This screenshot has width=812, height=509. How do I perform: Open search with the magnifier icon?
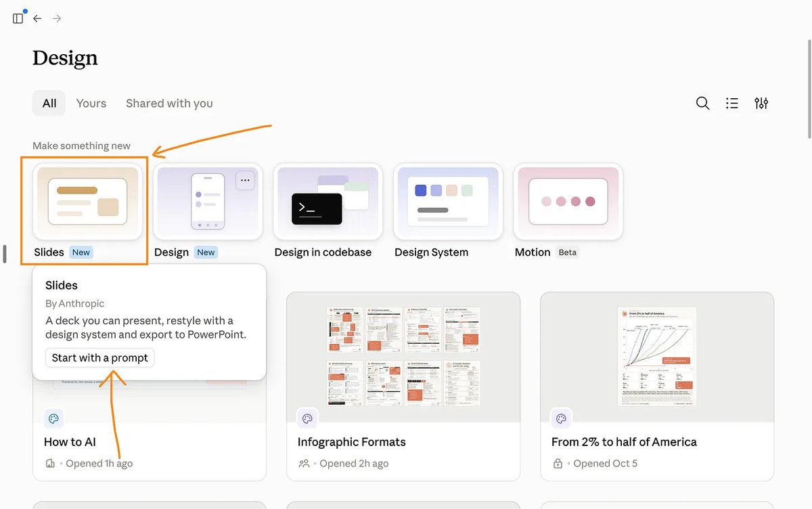703,104
